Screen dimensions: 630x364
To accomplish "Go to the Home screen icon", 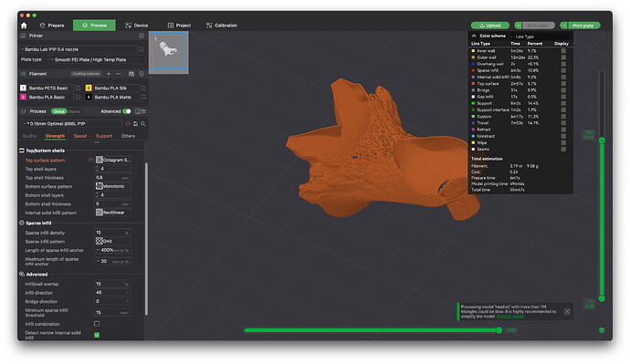I will [x=24, y=26].
